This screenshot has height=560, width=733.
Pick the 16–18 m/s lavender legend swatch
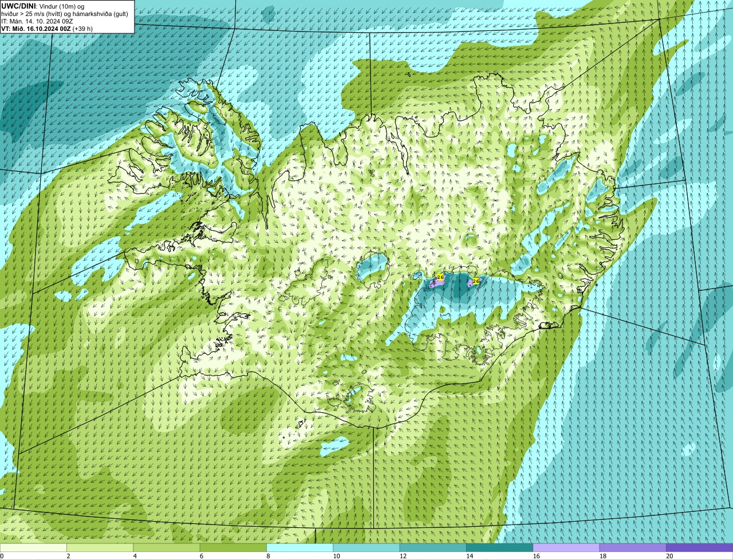pos(566,548)
